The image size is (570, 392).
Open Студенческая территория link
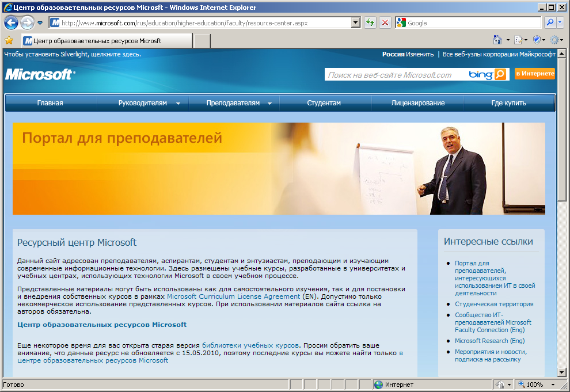[x=494, y=304]
